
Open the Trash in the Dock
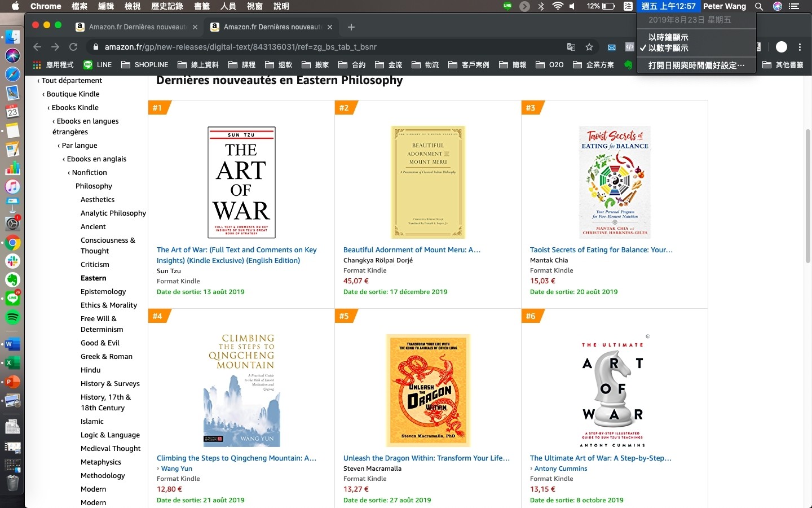pyautogui.click(x=12, y=483)
